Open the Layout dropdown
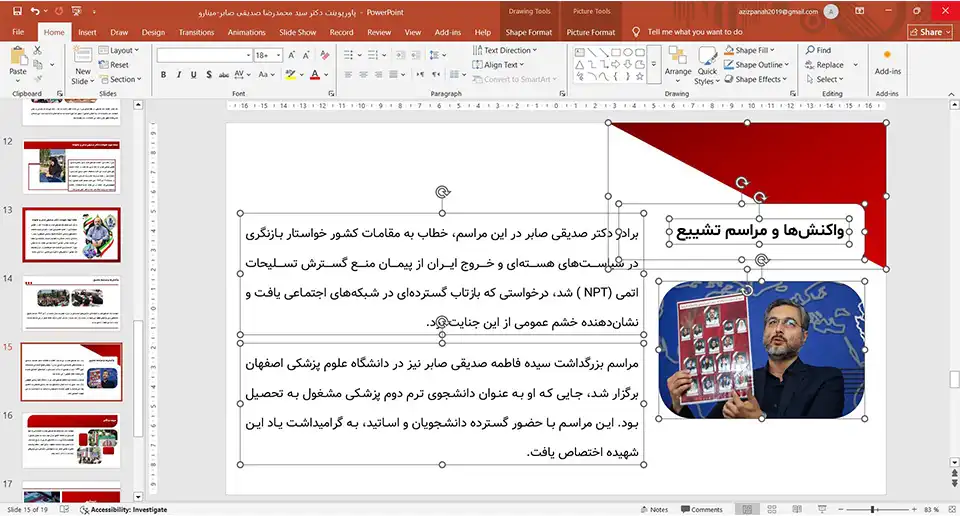The height and width of the screenshot is (516, 960). point(119,50)
